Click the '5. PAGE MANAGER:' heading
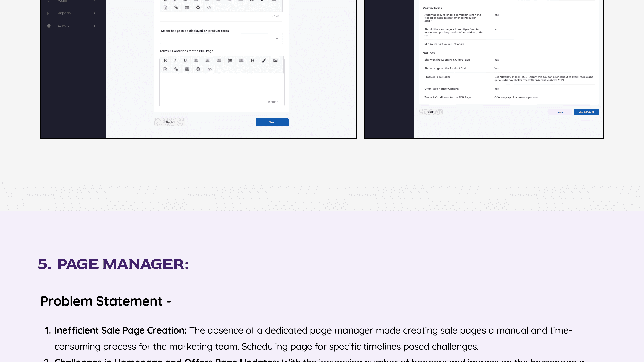The image size is (644, 362). [113, 264]
